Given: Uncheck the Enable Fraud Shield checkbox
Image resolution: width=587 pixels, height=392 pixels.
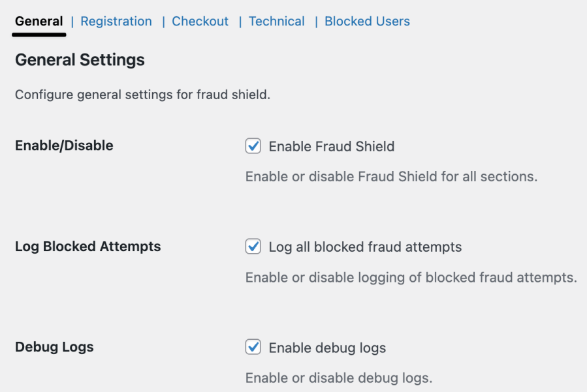Looking at the screenshot, I should click(x=253, y=147).
